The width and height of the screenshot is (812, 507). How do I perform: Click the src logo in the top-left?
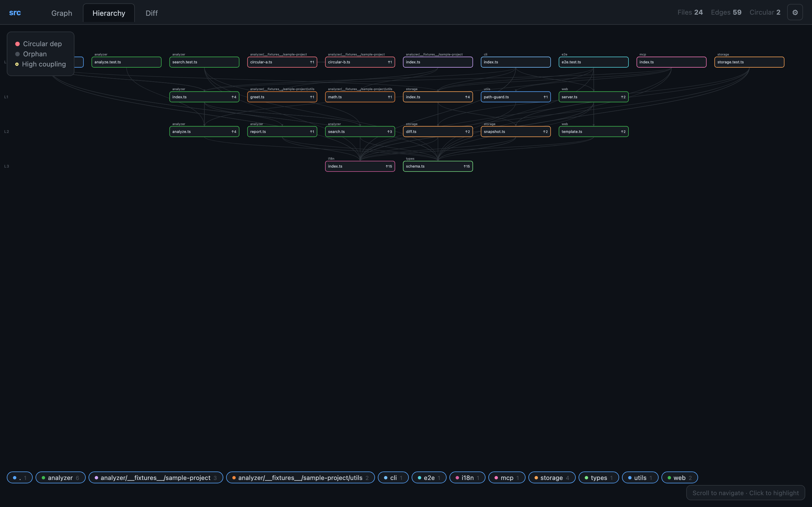15,12
